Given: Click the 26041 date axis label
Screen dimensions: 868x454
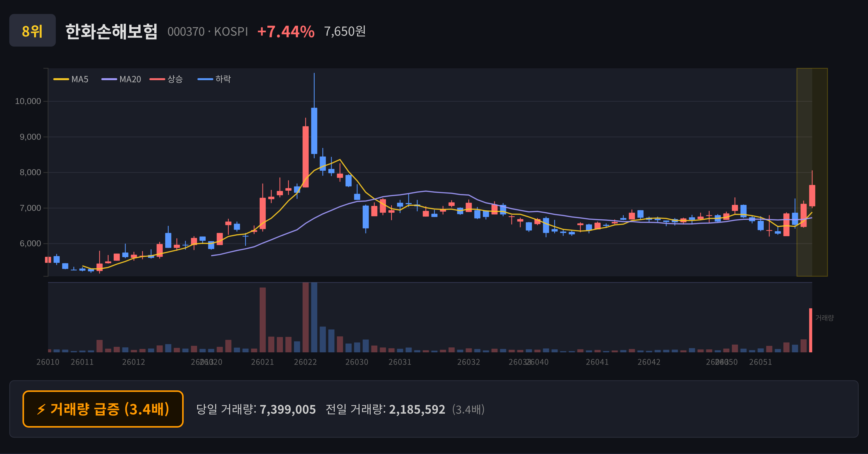Looking at the screenshot, I should (x=597, y=362).
